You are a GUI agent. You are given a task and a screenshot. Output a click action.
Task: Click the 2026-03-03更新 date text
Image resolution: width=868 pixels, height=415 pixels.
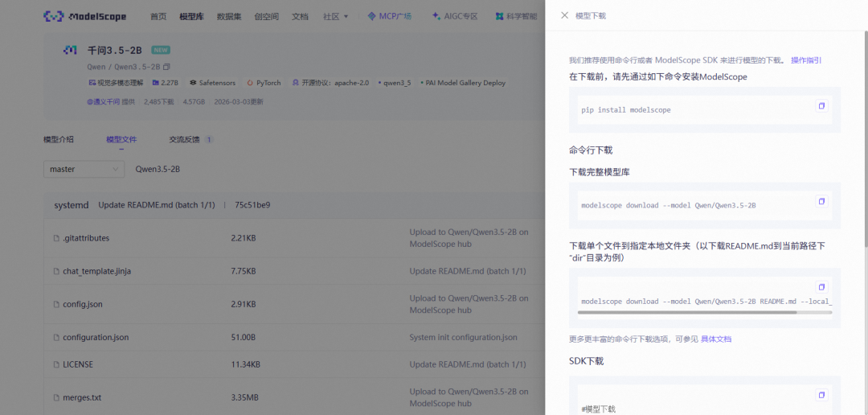[x=239, y=102]
